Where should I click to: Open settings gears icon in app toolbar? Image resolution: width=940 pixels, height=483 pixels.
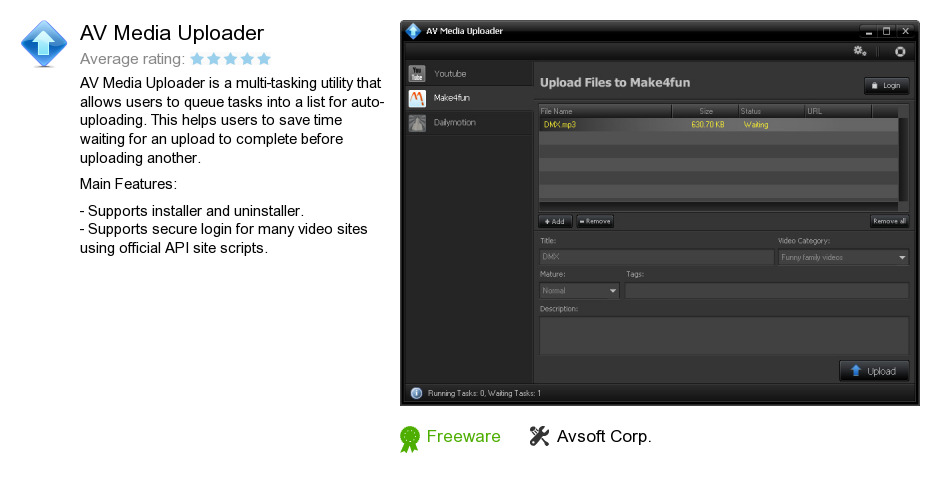pyautogui.click(x=860, y=51)
